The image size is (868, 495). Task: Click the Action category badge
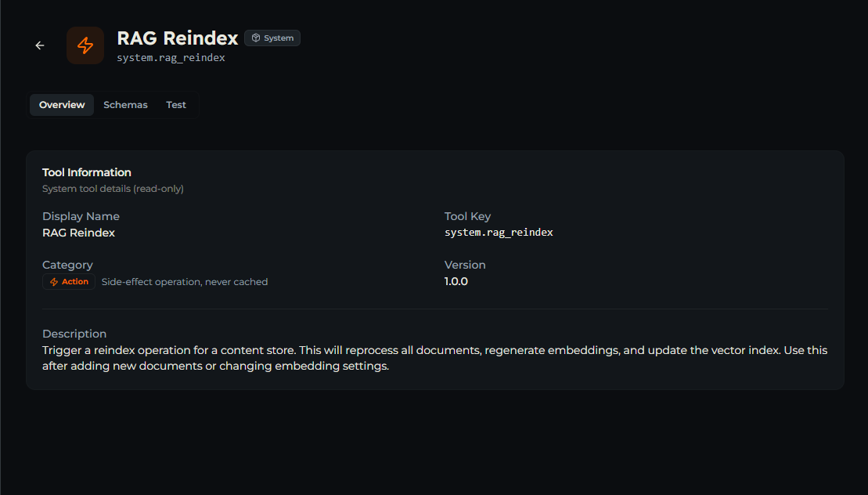69,282
